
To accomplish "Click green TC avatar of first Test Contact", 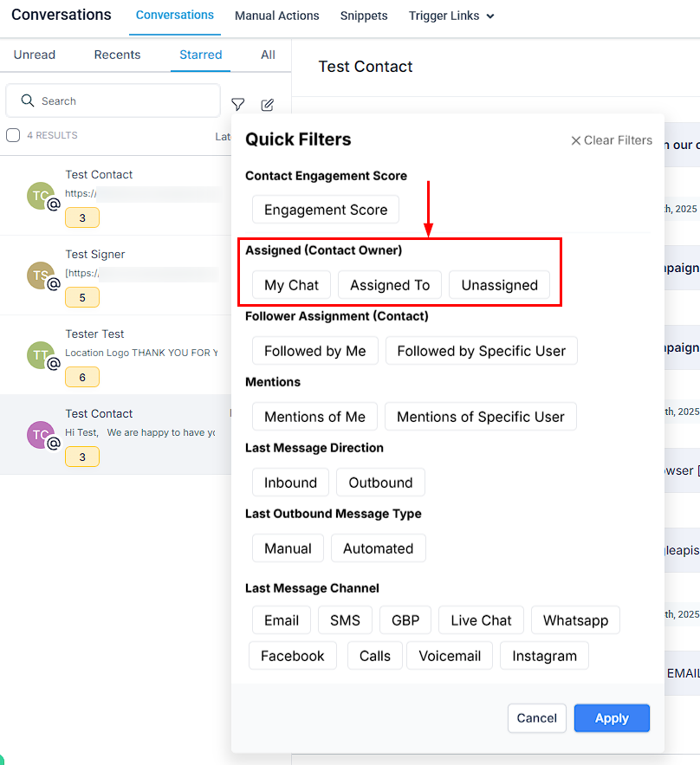I will 41,196.
